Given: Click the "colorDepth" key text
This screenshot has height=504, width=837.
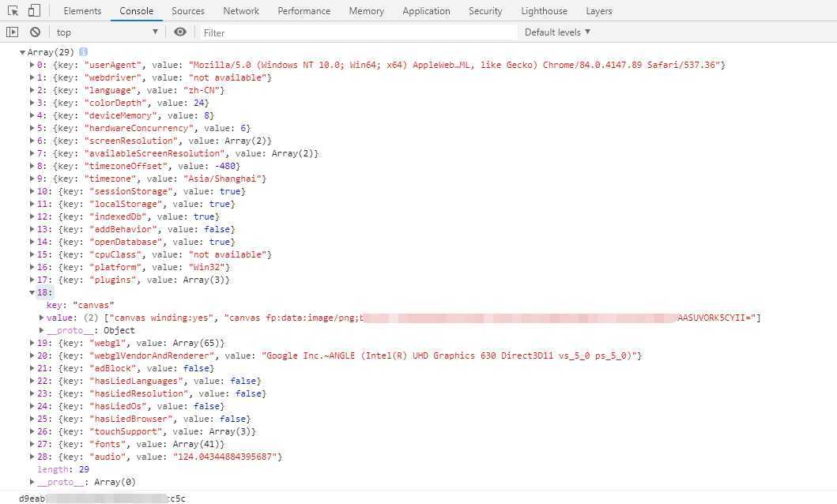Looking at the screenshot, I should [115, 103].
